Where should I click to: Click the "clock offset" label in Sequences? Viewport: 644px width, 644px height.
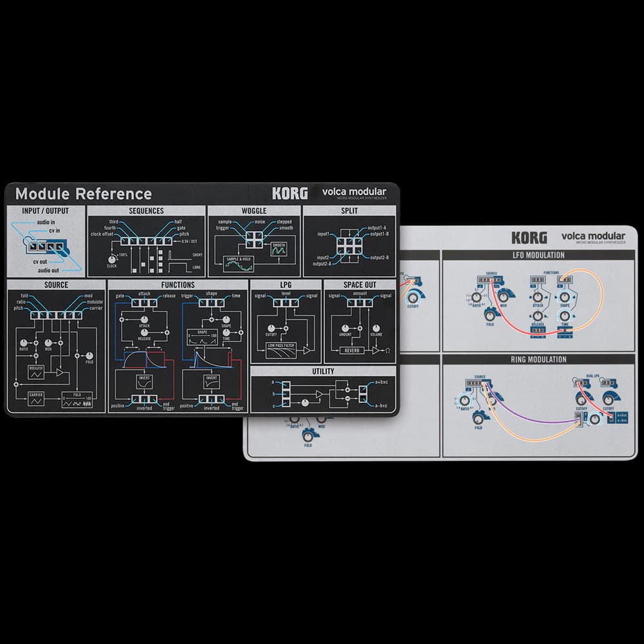[x=102, y=234]
